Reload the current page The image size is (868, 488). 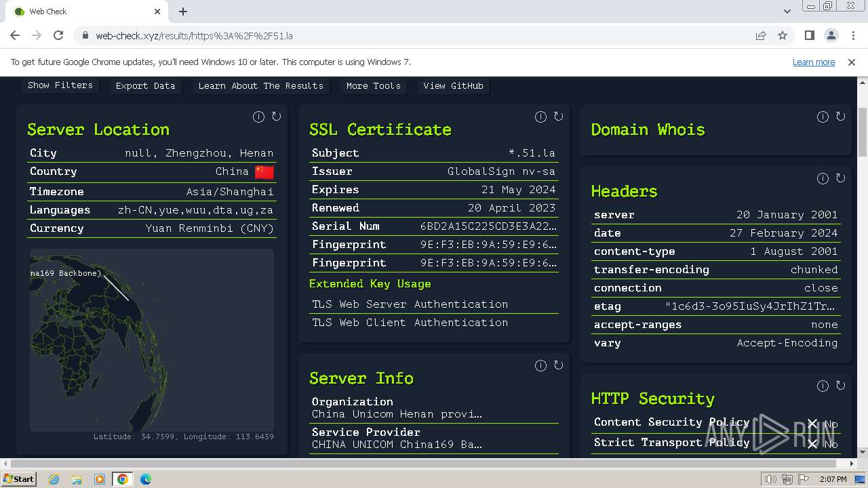(x=58, y=35)
